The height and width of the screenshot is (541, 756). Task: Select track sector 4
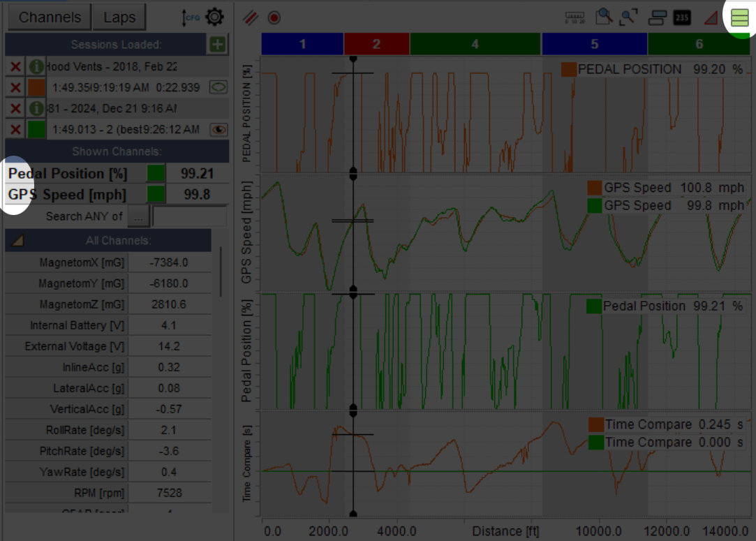[475, 44]
